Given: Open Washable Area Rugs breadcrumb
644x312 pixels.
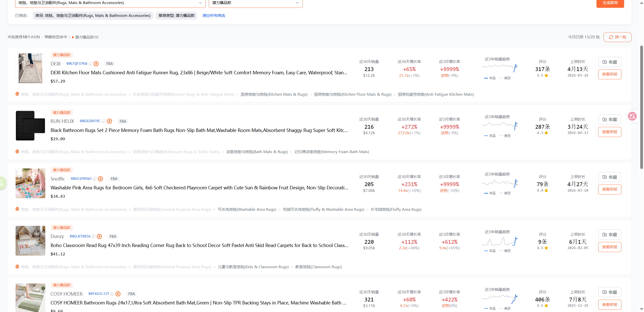Looking at the screenshot, I should tap(247, 210).
